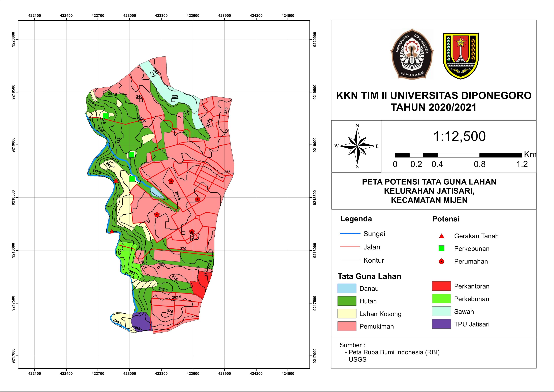Click the blue Sungai line symbol in legend
This screenshot has height=392, width=554.
coord(350,233)
